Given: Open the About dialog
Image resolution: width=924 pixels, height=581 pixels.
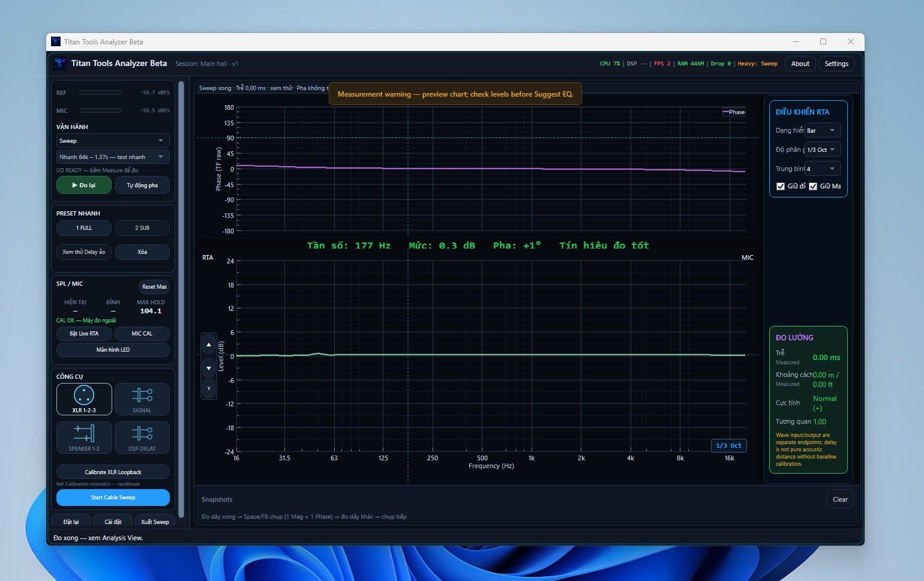Looking at the screenshot, I should 800,64.
